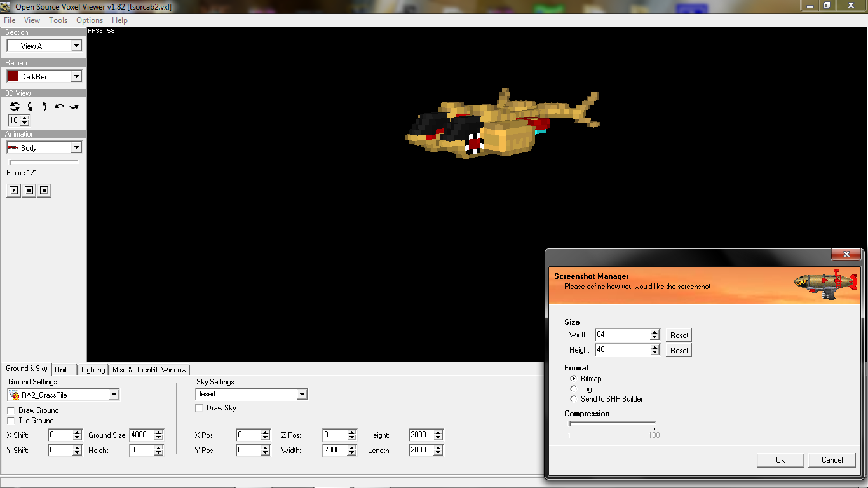Stop the animation playback
868x488 pixels.
(44, 190)
